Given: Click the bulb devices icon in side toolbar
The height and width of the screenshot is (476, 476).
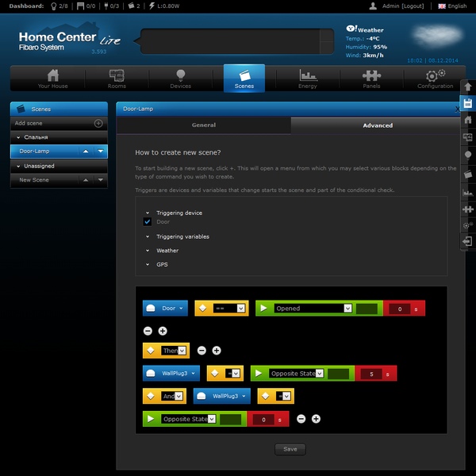Looking at the screenshot, I should [x=468, y=155].
